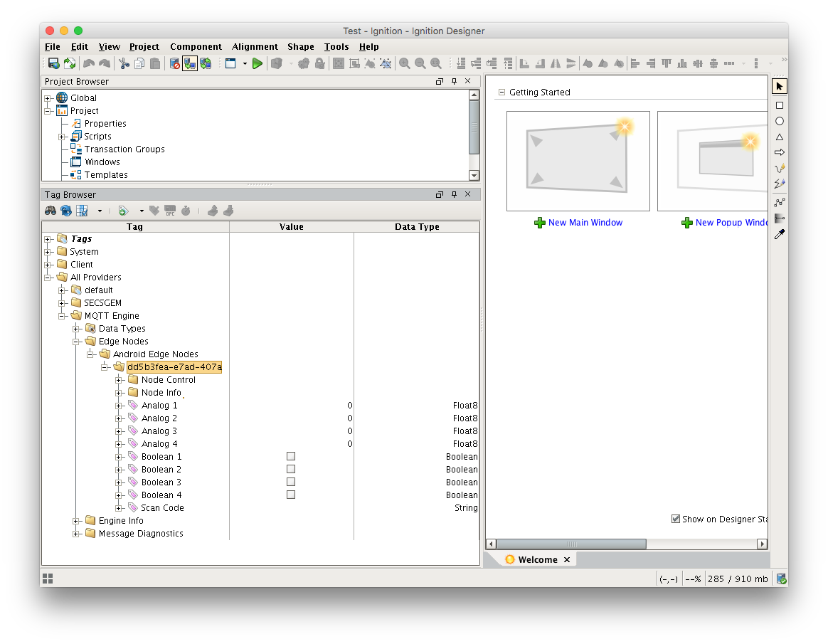The width and height of the screenshot is (828, 644).
Task: Click the Update Project refresh icon
Action: (69, 63)
